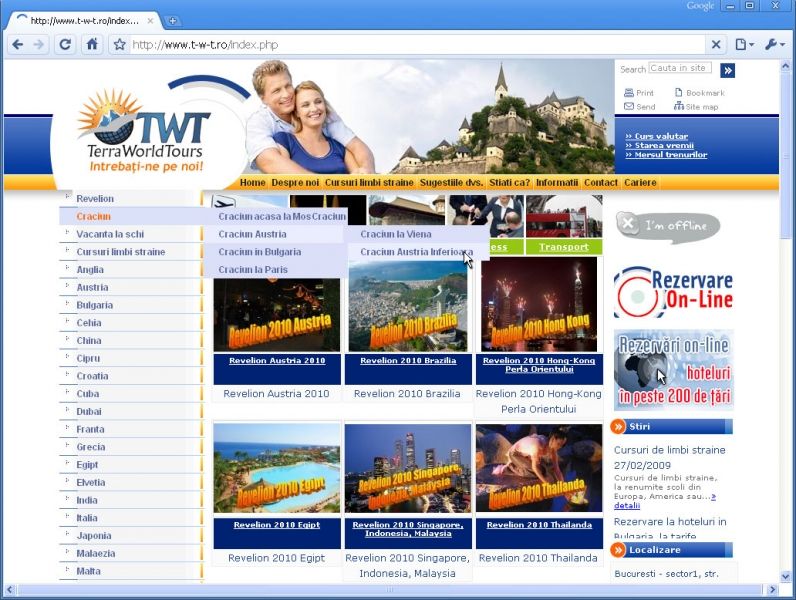796x600 pixels.
Task: Select Craciun Austria submenu item
Action: click(x=252, y=234)
